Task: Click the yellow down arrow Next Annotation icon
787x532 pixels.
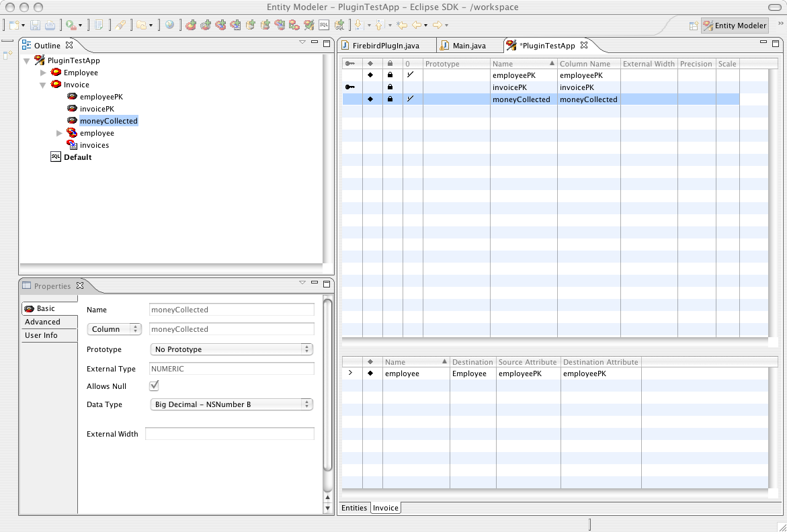Action: click(x=358, y=25)
